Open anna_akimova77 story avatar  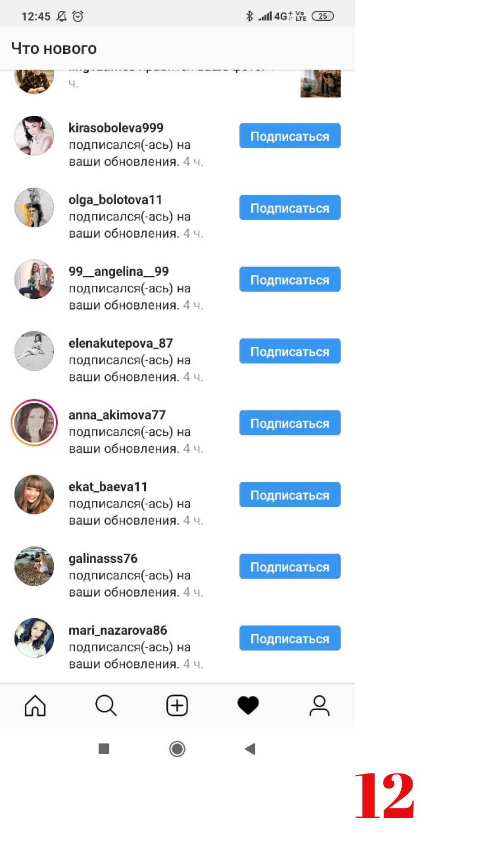coord(34,423)
